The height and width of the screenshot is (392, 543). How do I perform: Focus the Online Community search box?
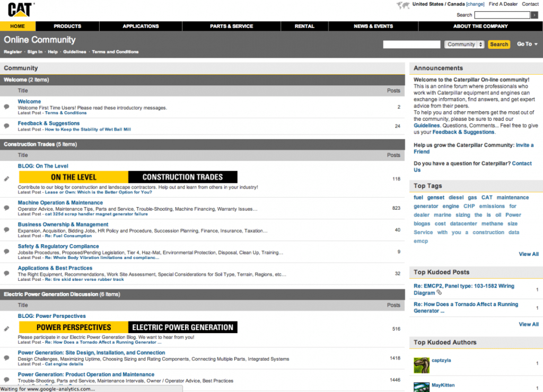point(411,44)
